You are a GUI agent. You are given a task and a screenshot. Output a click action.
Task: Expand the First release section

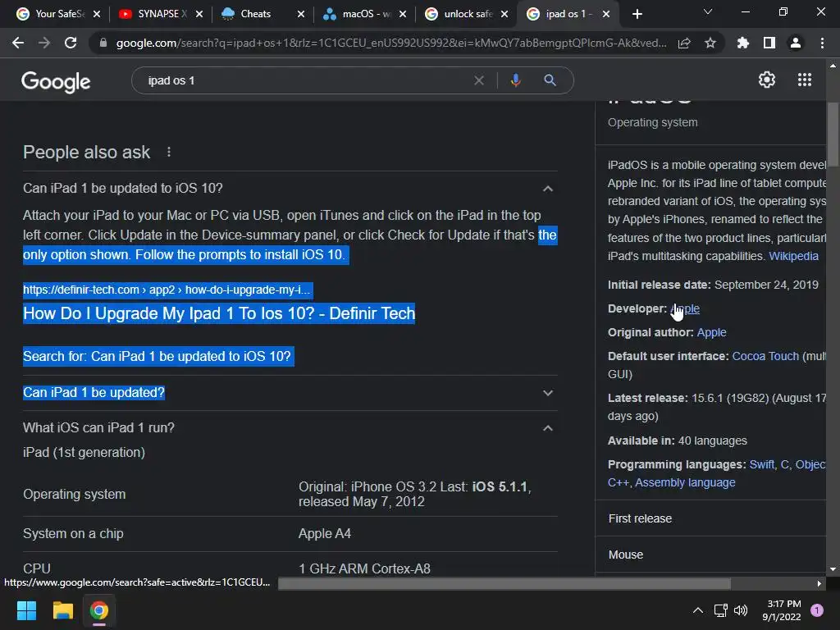coord(711,518)
